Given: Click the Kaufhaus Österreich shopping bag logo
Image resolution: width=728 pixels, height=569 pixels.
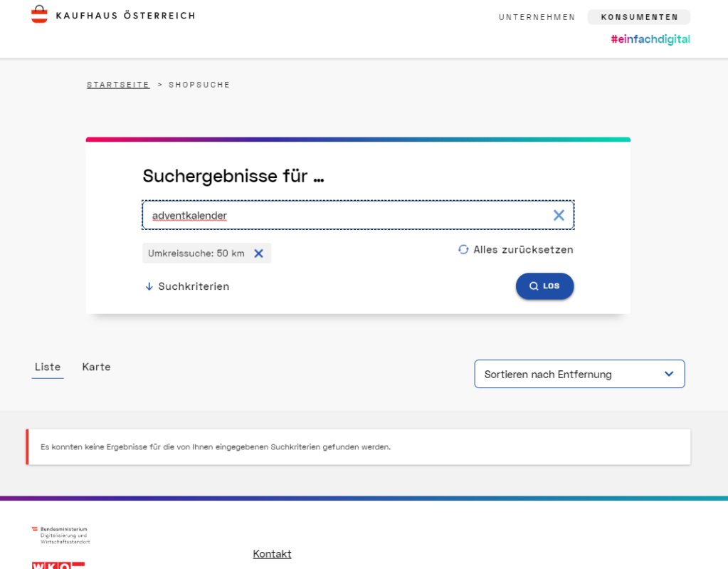Looking at the screenshot, I should point(39,15).
